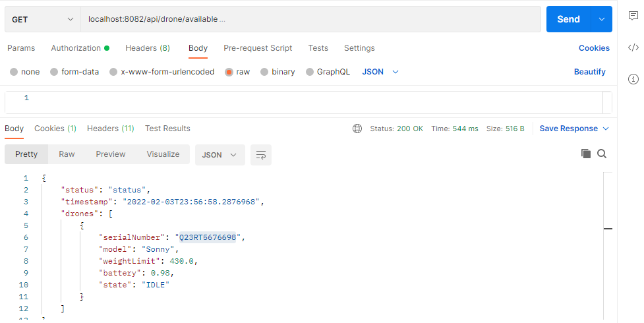
Task: Toggle response line wrapping
Action: tap(261, 155)
